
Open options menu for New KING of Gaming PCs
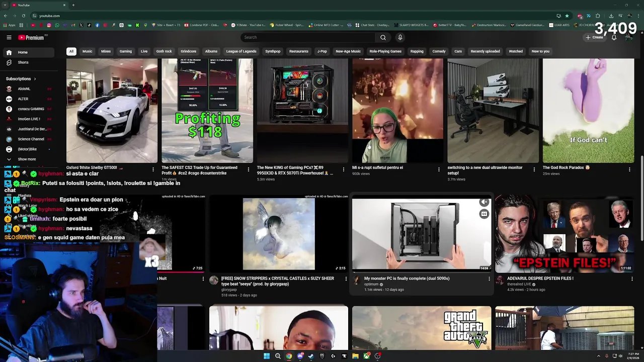344,169
